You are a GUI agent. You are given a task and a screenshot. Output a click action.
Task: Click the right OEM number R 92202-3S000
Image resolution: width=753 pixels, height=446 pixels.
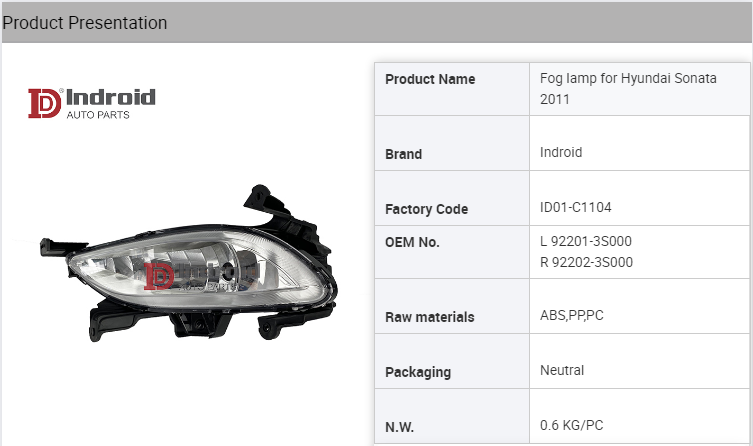point(586,263)
